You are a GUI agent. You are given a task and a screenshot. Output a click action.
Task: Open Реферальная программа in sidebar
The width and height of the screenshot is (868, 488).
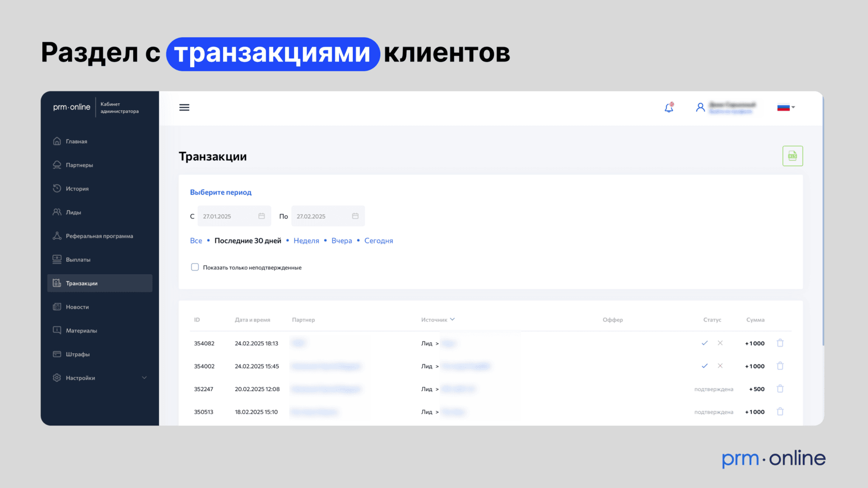99,236
